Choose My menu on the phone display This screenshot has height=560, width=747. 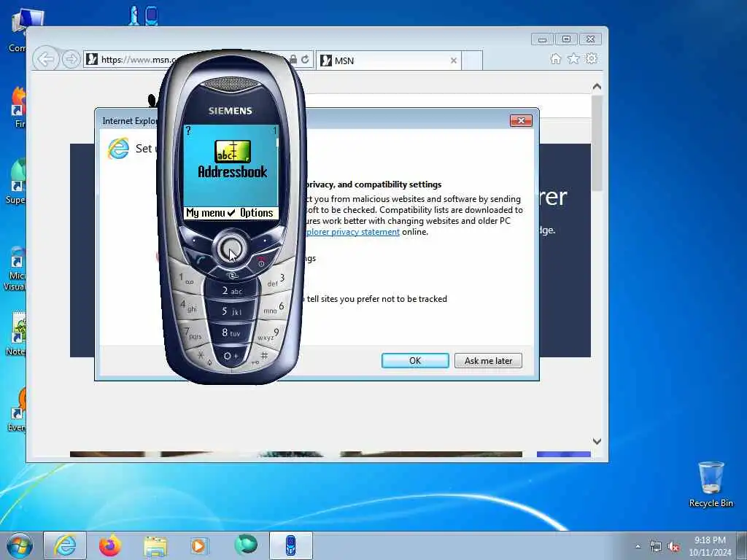(205, 213)
